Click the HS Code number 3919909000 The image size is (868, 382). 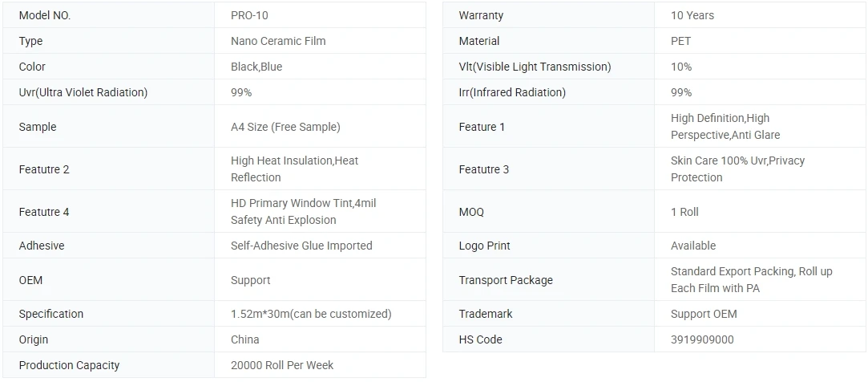coord(702,339)
